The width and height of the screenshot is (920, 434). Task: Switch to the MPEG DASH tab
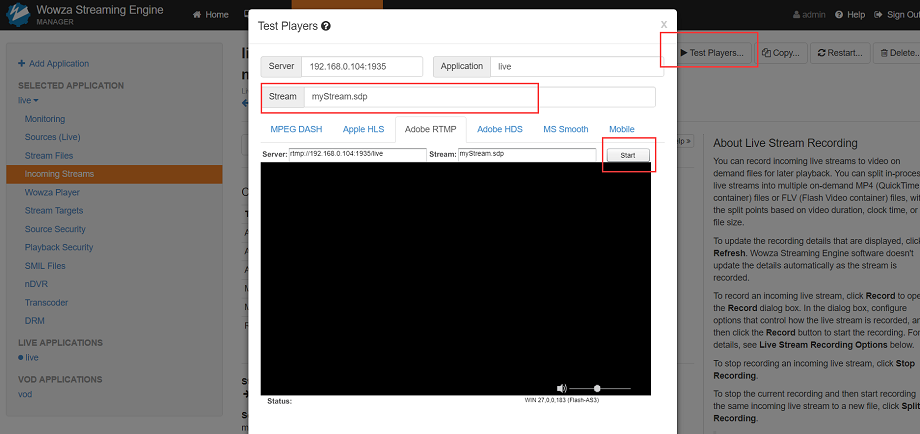[296, 129]
